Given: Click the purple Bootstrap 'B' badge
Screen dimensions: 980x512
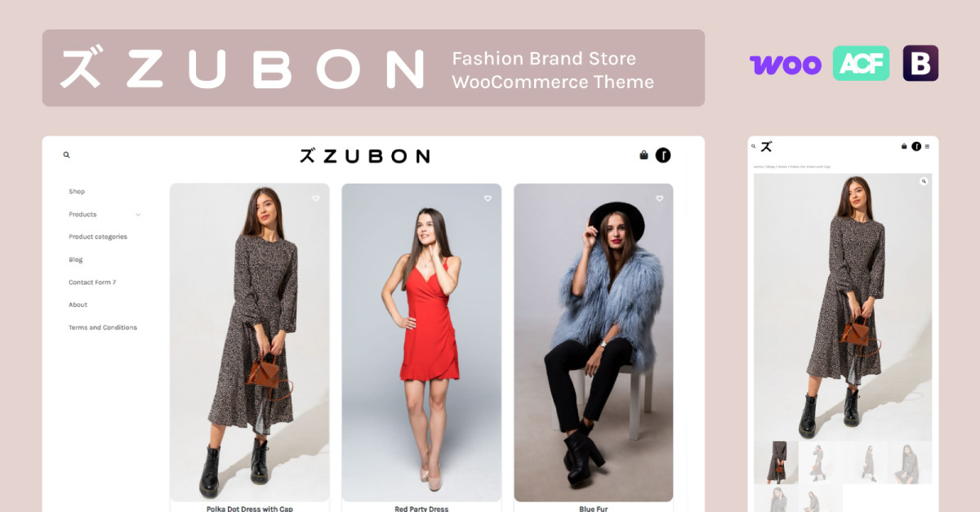Looking at the screenshot, I should click(x=920, y=63).
